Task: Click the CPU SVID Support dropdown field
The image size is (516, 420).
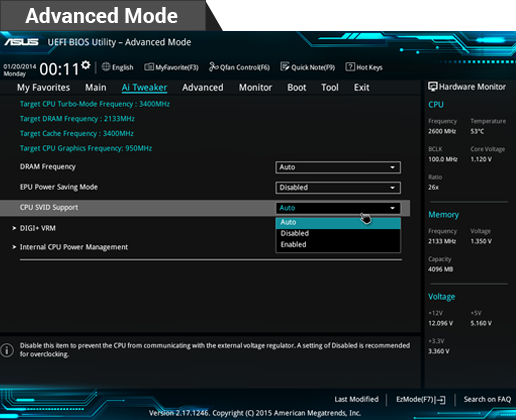Action: [338, 208]
